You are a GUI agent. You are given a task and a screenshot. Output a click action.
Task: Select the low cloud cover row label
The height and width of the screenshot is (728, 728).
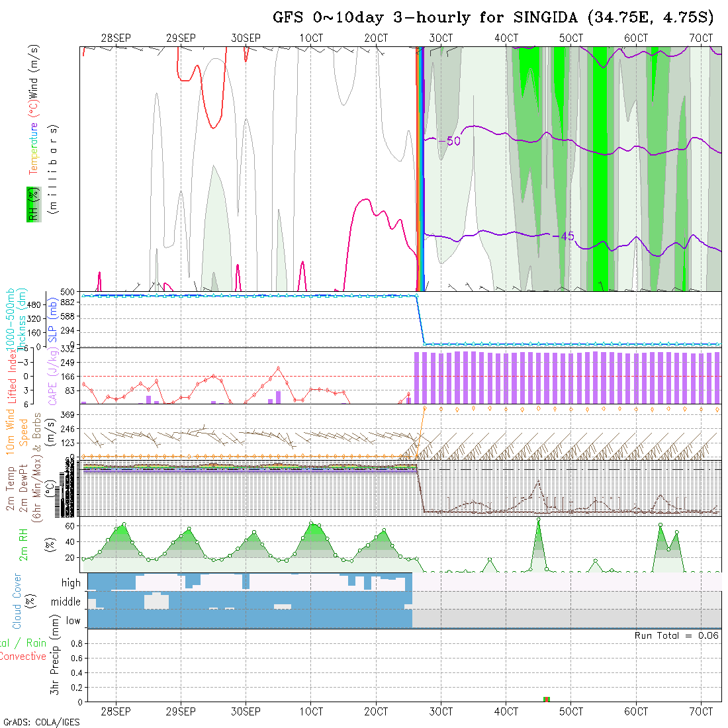coord(73,621)
